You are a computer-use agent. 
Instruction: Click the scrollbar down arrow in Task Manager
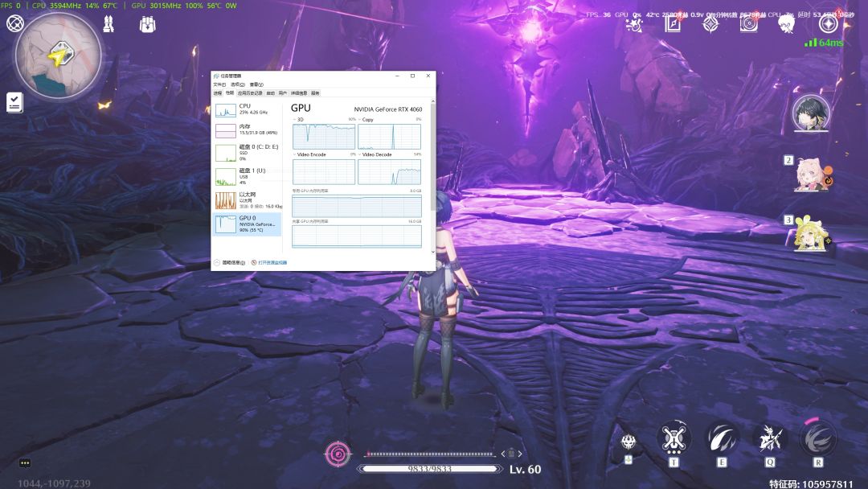(x=433, y=252)
